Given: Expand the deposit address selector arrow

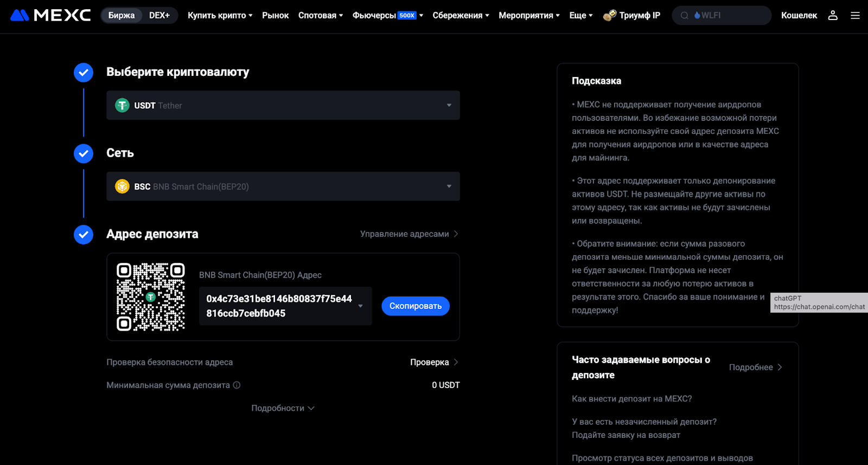Looking at the screenshot, I should pos(360,306).
